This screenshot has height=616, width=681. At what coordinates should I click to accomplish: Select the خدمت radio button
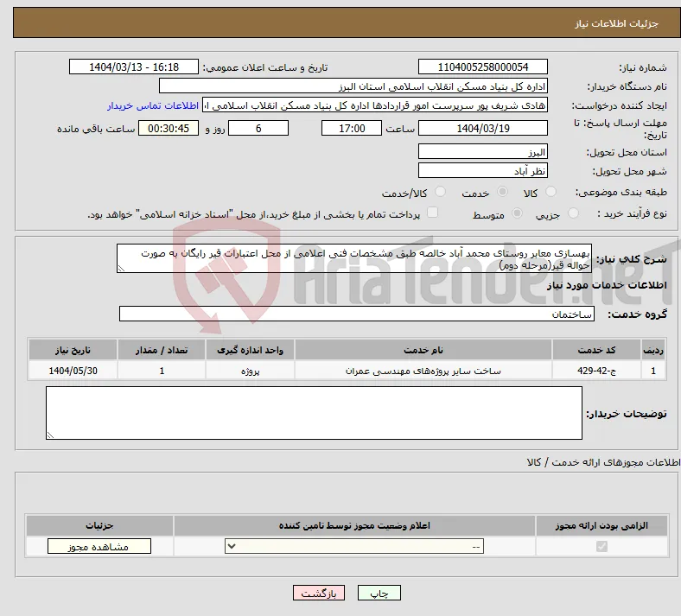tap(502, 192)
